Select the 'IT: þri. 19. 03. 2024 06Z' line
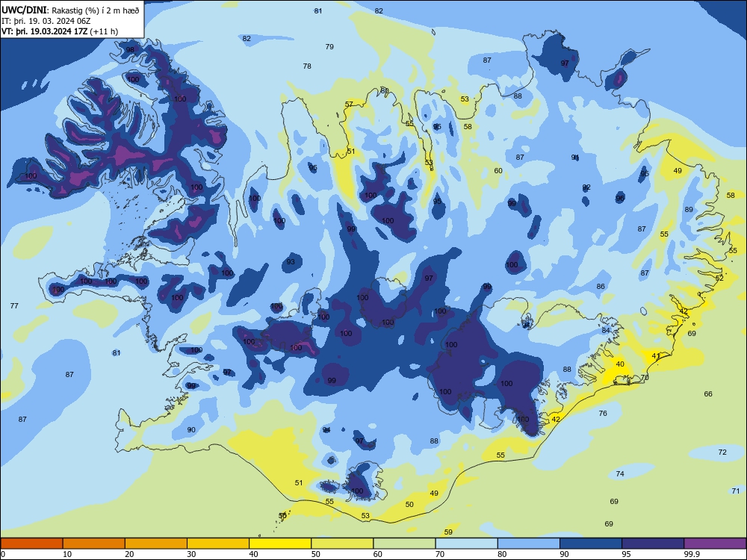 click(x=46, y=21)
